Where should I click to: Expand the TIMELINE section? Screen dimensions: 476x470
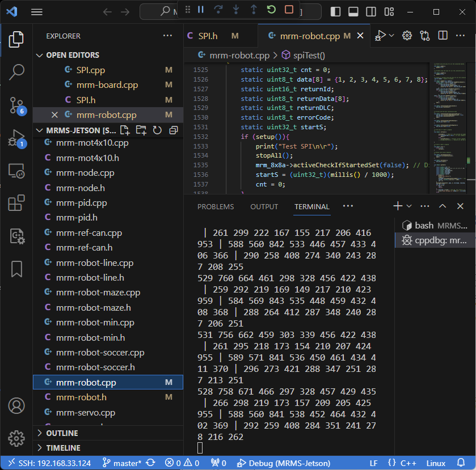click(x=63, y=448)
